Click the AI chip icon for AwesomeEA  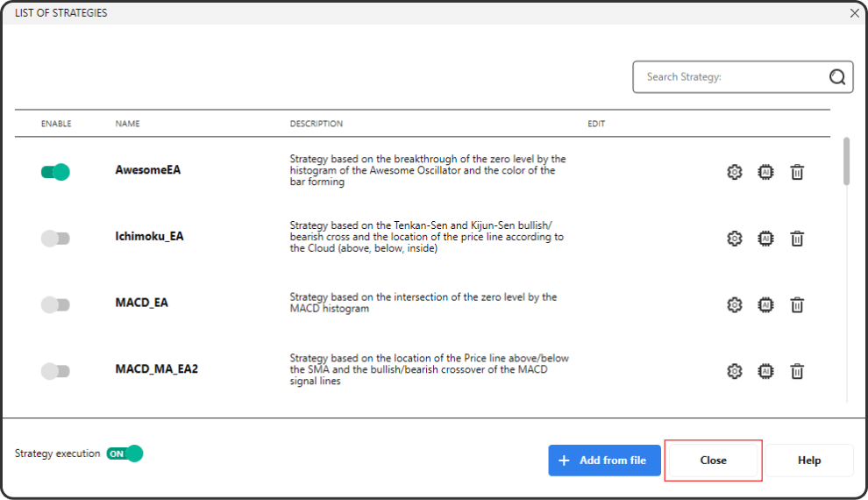pyautogui.click(x=765, y=172)
